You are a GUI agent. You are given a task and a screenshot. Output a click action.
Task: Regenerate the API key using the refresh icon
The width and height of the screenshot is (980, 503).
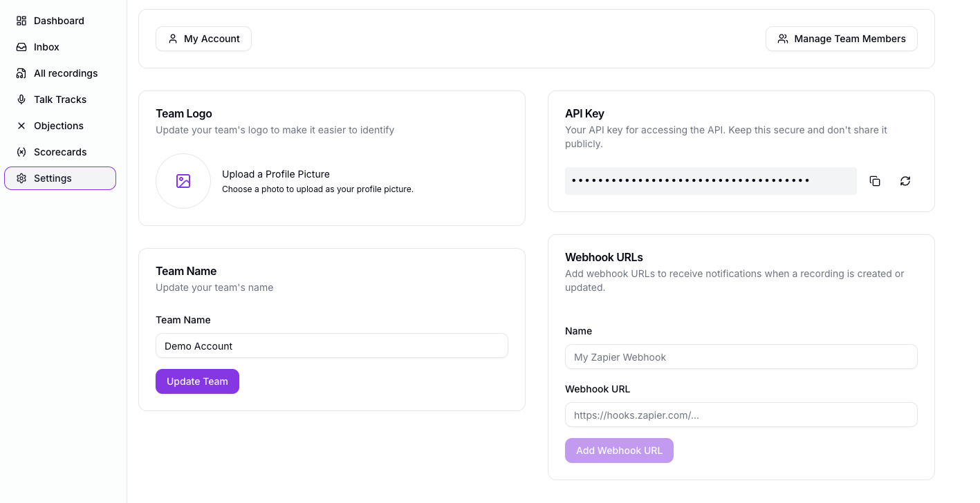pyautogui.click(x=905, y=180)
